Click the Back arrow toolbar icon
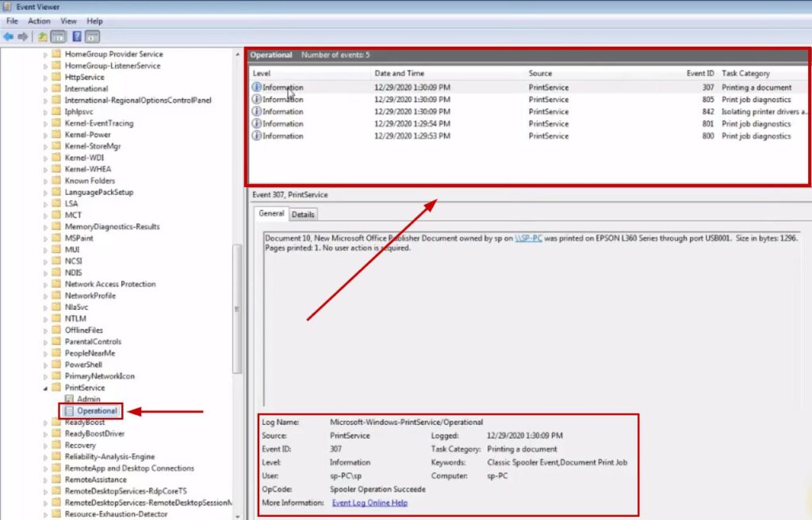Image resolution: width=812 pixels, height=520 pixels. [x=9, y=36]
